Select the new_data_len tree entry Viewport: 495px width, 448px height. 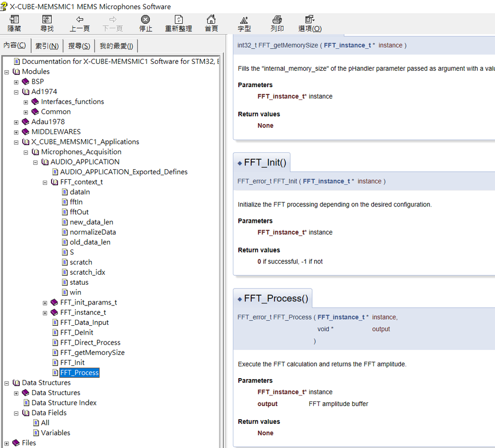(92, 222)
